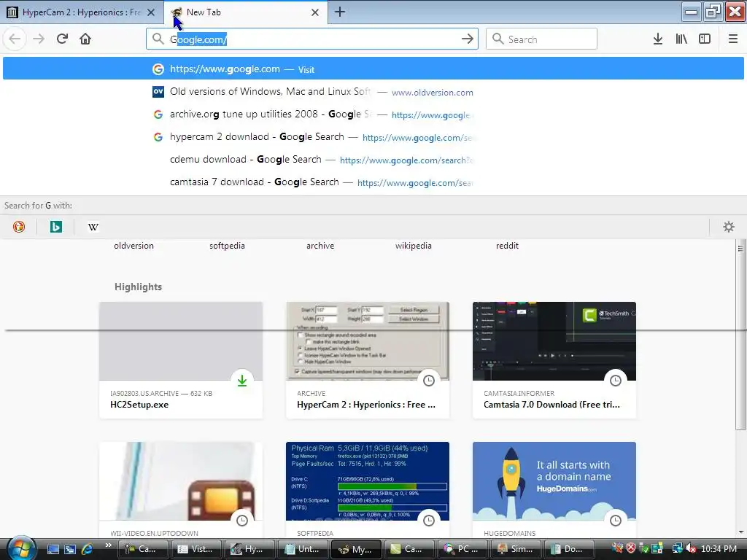The height and width of the screenshot is (560, 747).
Task: Click the browser Back arrow button
Action: tap(15, 39)
